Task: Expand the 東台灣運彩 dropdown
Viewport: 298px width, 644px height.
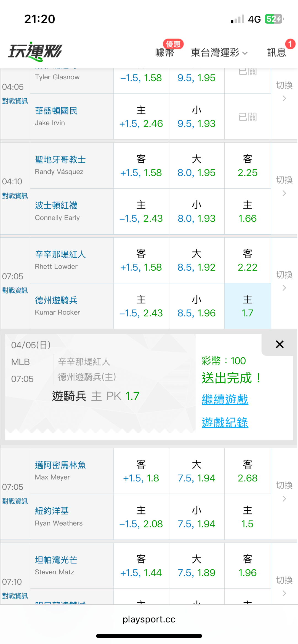Action: [219, 52]
